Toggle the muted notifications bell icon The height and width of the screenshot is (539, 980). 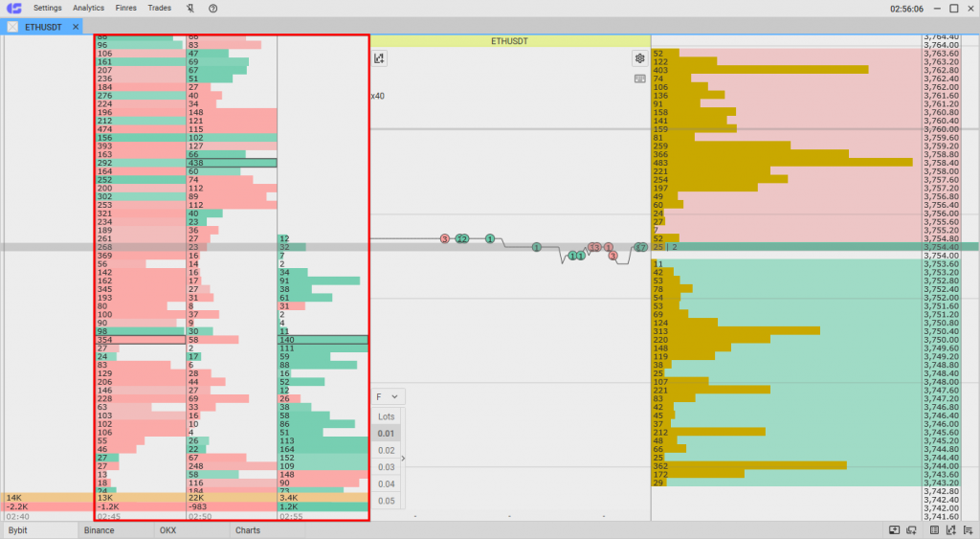coord(190,8)
